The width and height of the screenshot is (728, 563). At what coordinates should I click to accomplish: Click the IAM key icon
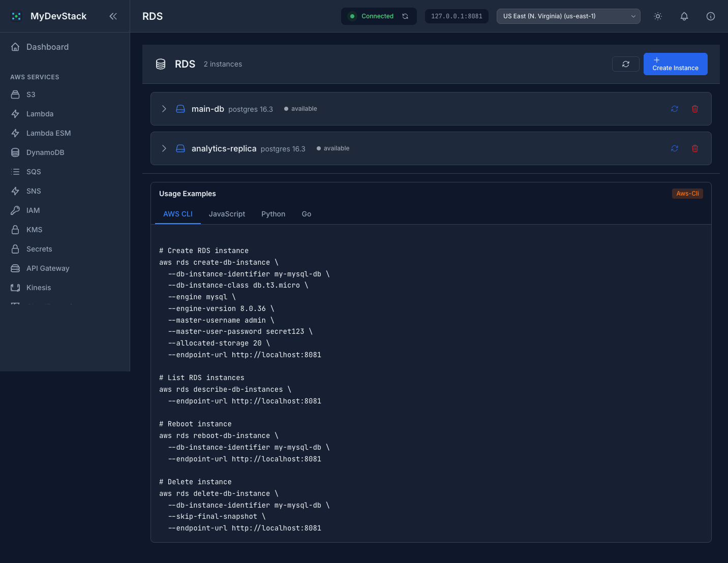[15, 210]
